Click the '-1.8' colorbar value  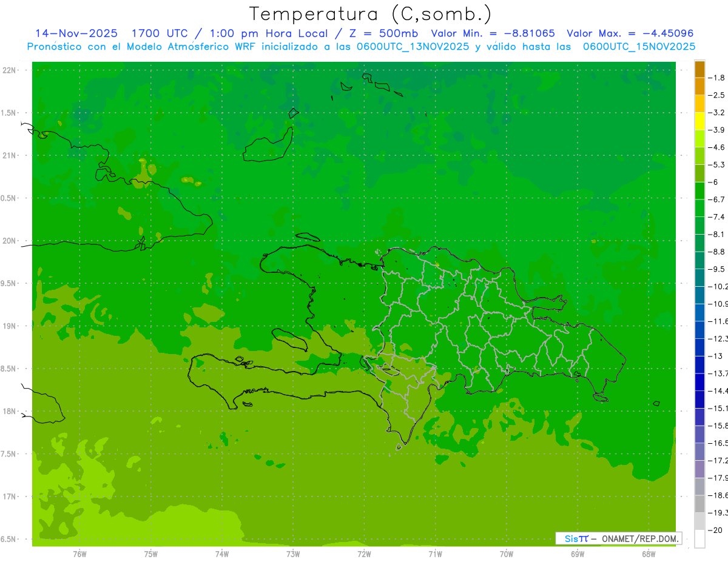717,78
